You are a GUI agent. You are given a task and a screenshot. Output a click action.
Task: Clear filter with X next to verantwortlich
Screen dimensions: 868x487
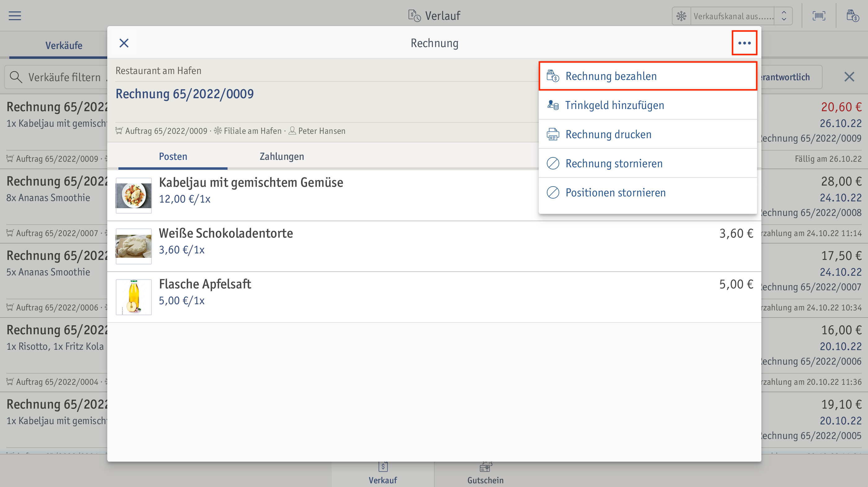point(849,77)
